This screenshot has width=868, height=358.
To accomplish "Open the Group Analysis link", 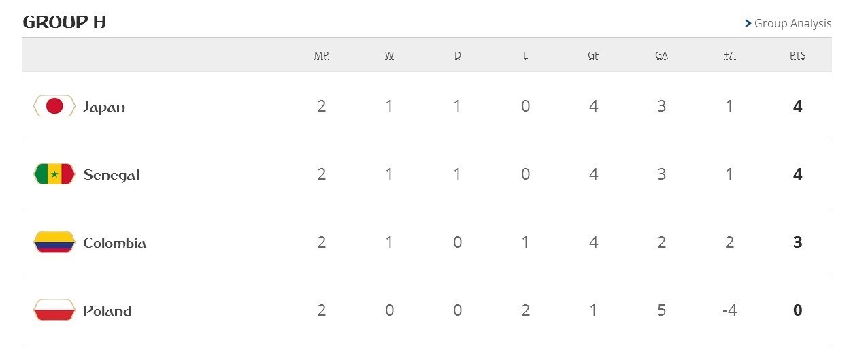I will click(x=792, y=24).
